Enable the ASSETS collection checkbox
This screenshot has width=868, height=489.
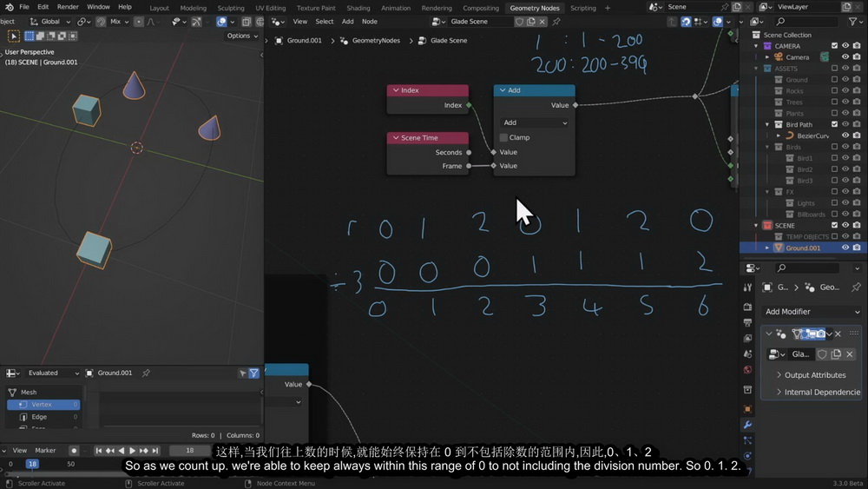tap(834, 69)
